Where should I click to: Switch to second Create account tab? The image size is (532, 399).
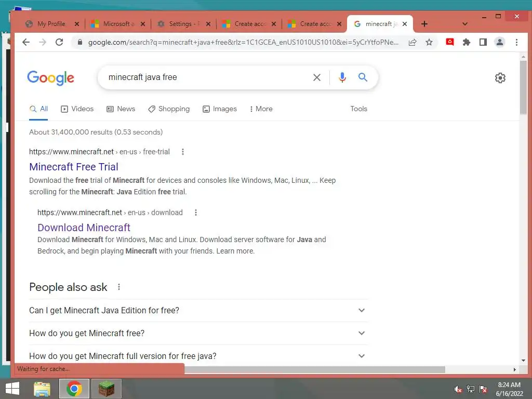pos(314,24)
